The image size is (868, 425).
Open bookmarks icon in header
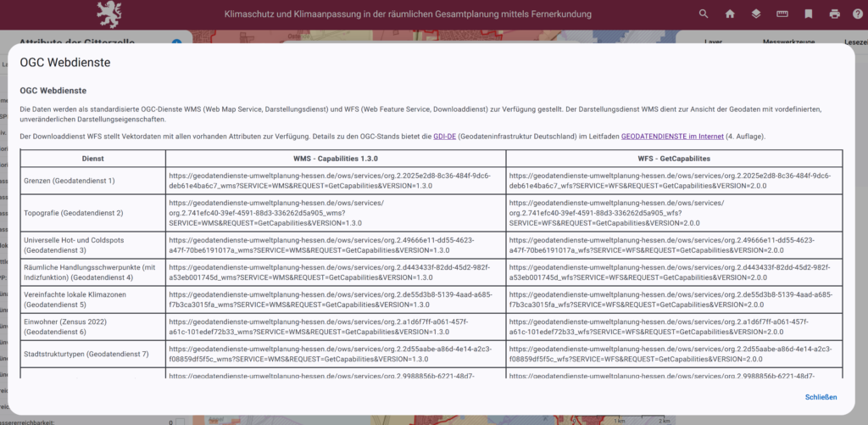(809, 14)
